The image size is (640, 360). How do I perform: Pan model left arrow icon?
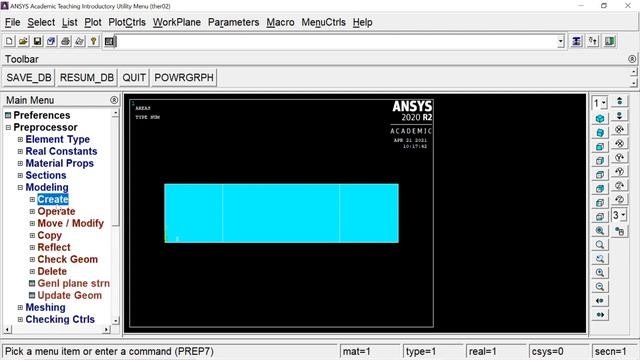[x=600, y=301]
